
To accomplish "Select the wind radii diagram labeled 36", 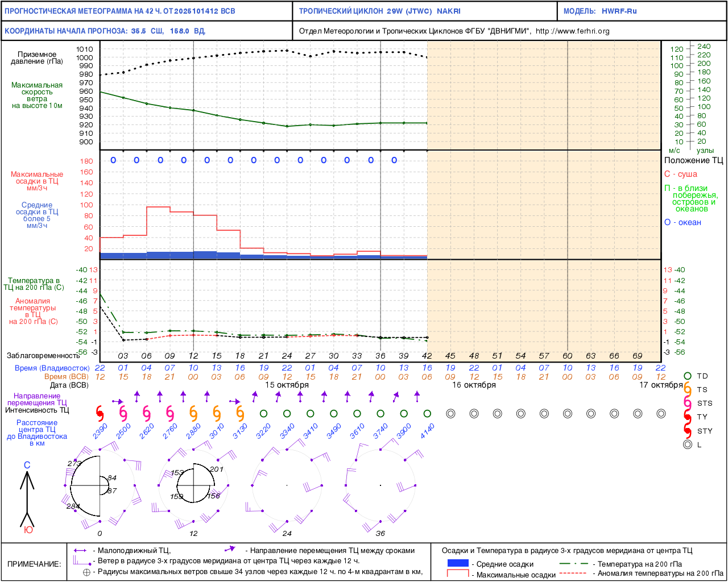I will coord(380,486).
